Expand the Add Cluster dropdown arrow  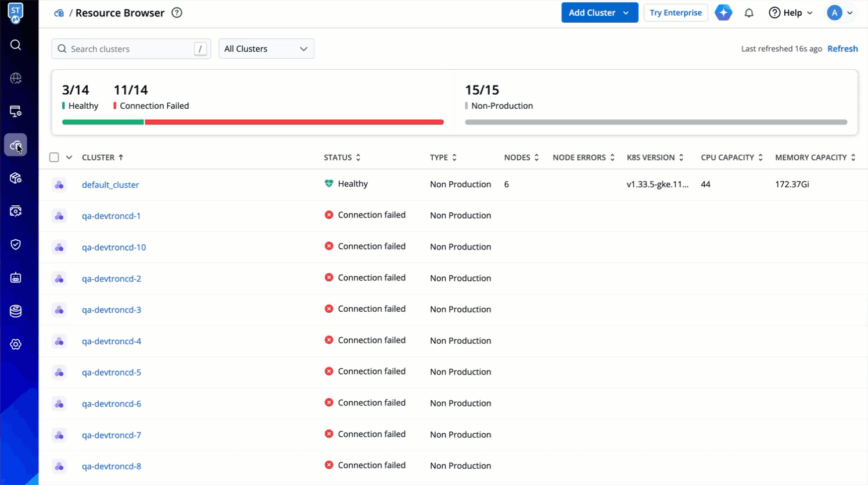(x=626, y=13)
